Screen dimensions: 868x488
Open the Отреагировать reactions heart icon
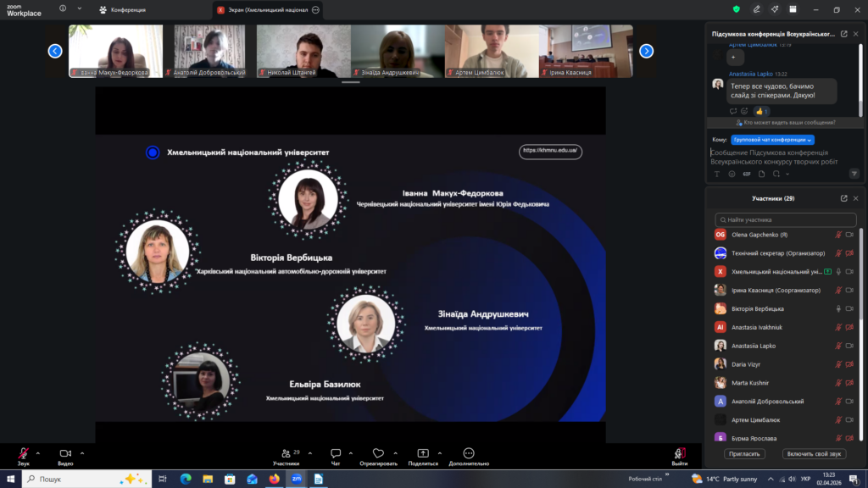pyautogui.click(x=378, y=453)
